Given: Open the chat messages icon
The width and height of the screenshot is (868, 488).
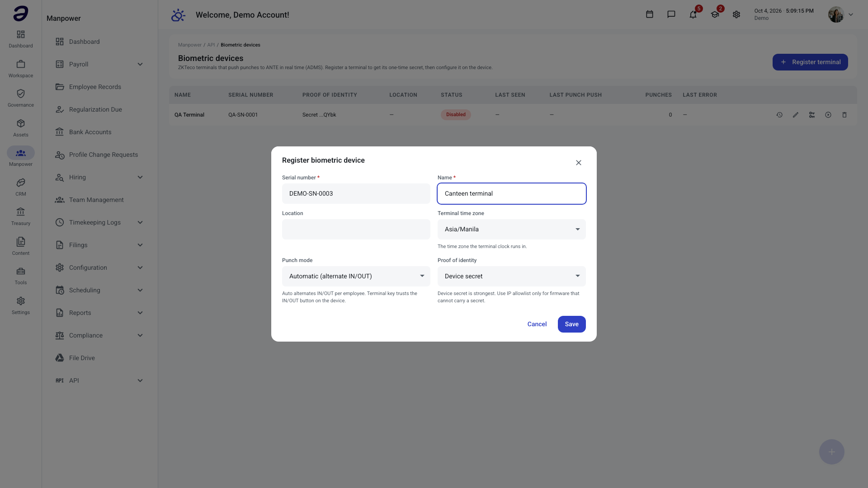Looking at the screenshot, I should [x=671, y=14].
